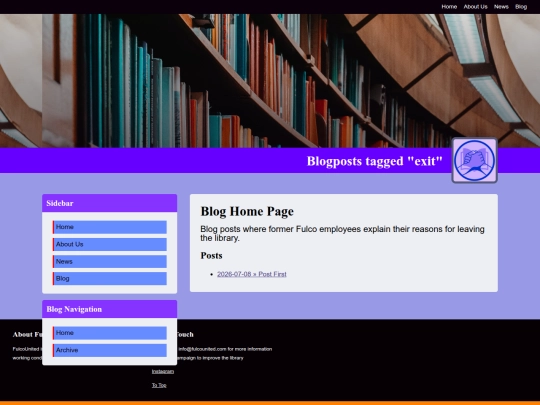Open Archive under Blog Navigation
This screenshot has width=540, height=405.
pos(110,350)
